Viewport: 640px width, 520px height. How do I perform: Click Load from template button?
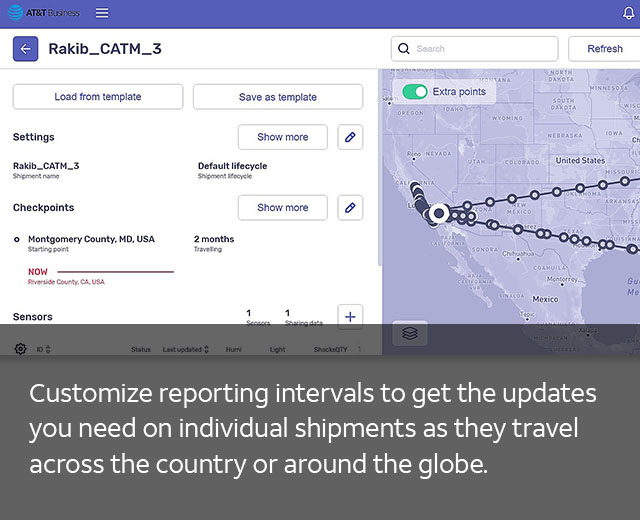point(98,97)
